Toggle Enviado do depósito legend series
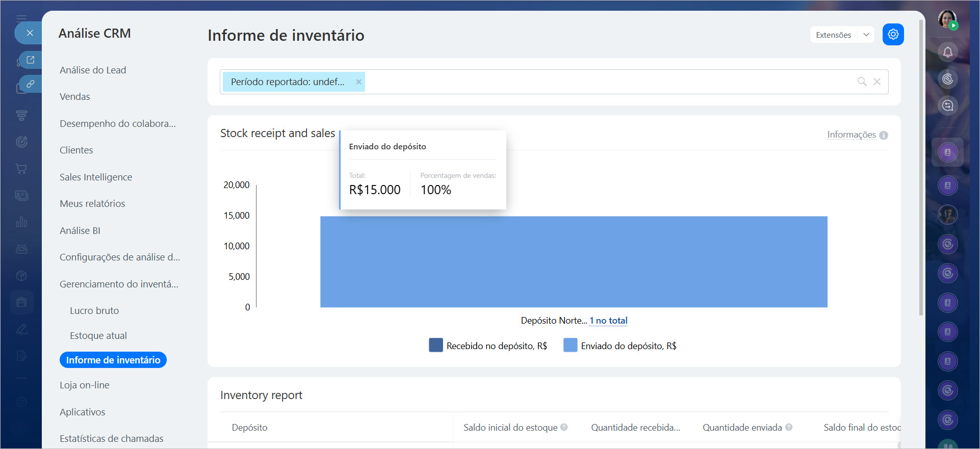Image resolution: width=980 pixels, height=449 pixels. point(620,346)
